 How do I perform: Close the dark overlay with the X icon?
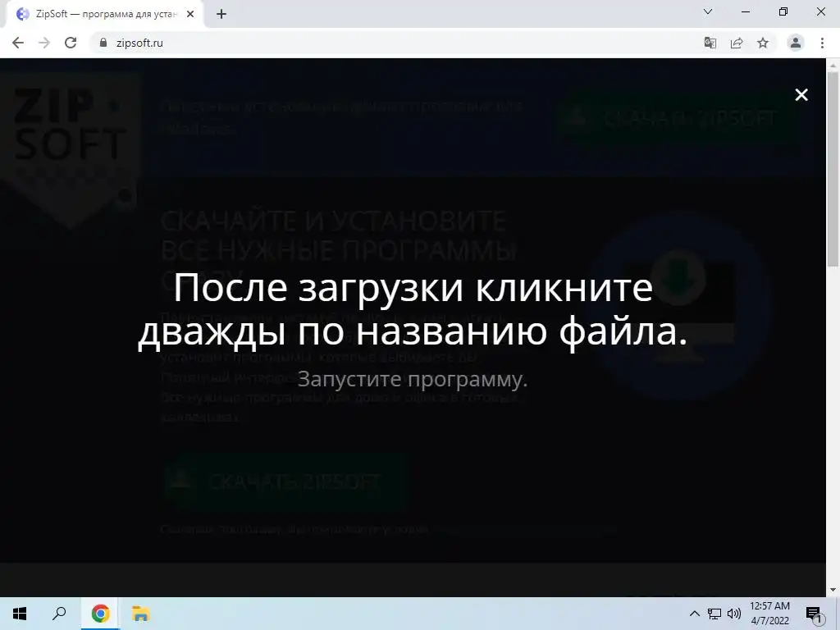point(801,95)
